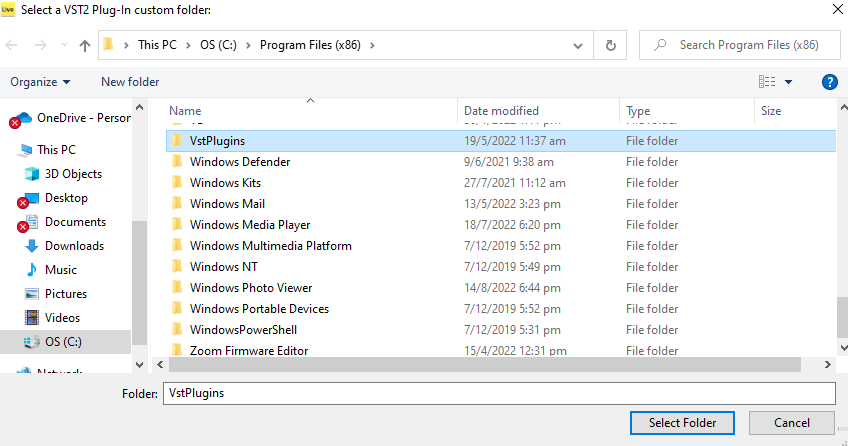The image size is (848, 446).
Task: Select OneDrive - Personal in navigation pane
Action: (70, 118)
